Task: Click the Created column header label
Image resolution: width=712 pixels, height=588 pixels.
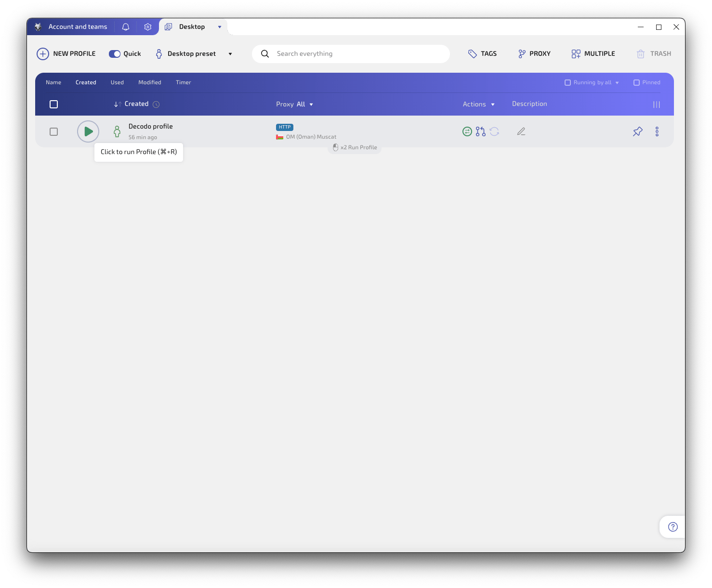Action: tap(136, 104)
